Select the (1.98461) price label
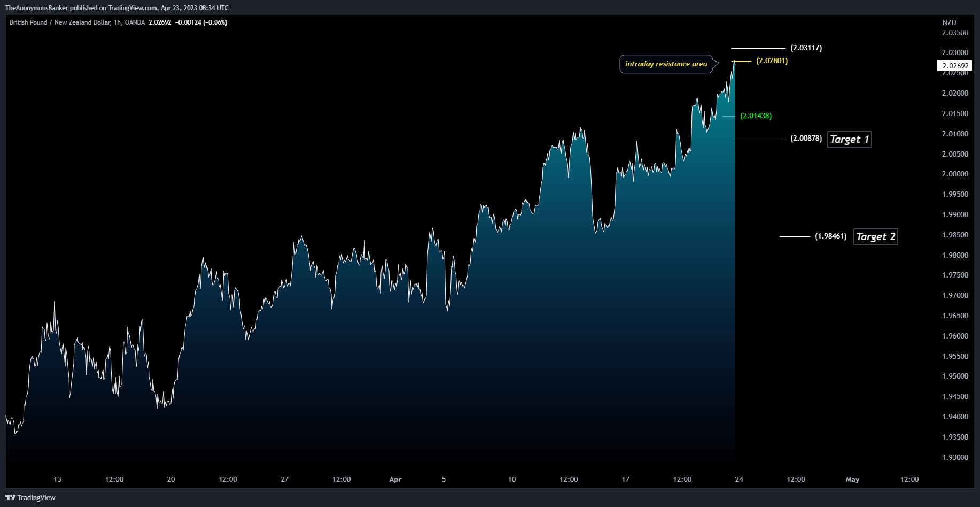The height and width of the screenshot is (507, 980). click(x=831, y=236)
